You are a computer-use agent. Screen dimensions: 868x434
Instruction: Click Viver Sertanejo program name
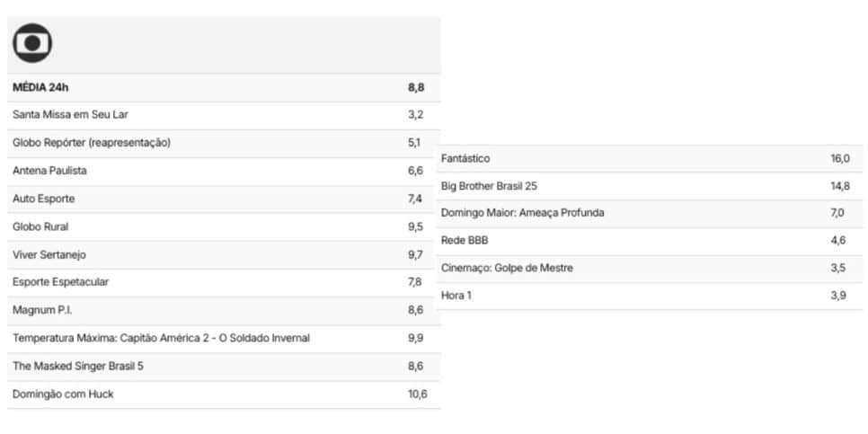tap(49, 255)
